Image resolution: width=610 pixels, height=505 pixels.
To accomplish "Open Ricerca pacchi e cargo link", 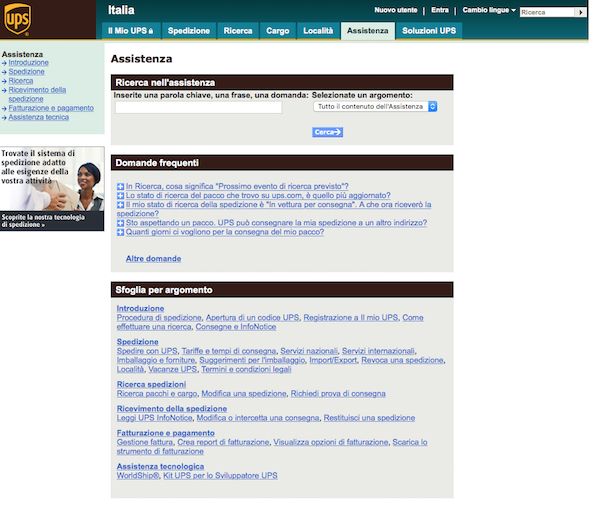I will [157, 393].
